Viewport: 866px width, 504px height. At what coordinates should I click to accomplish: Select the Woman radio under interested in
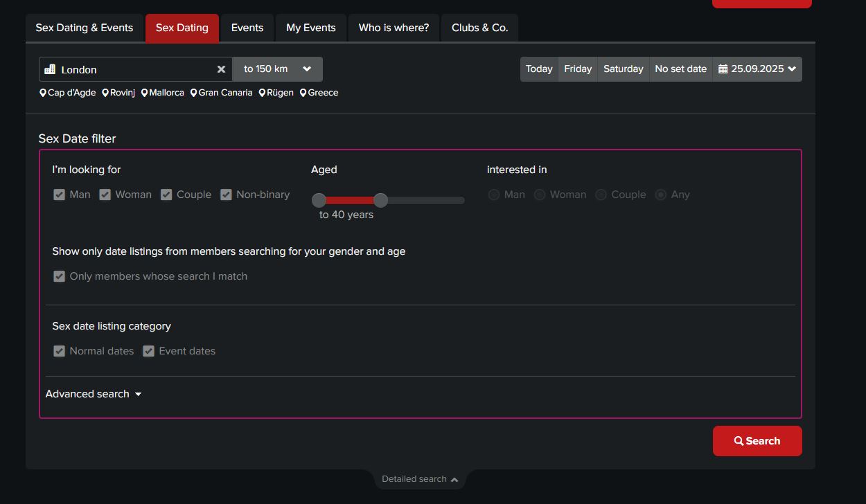point(540,195)
